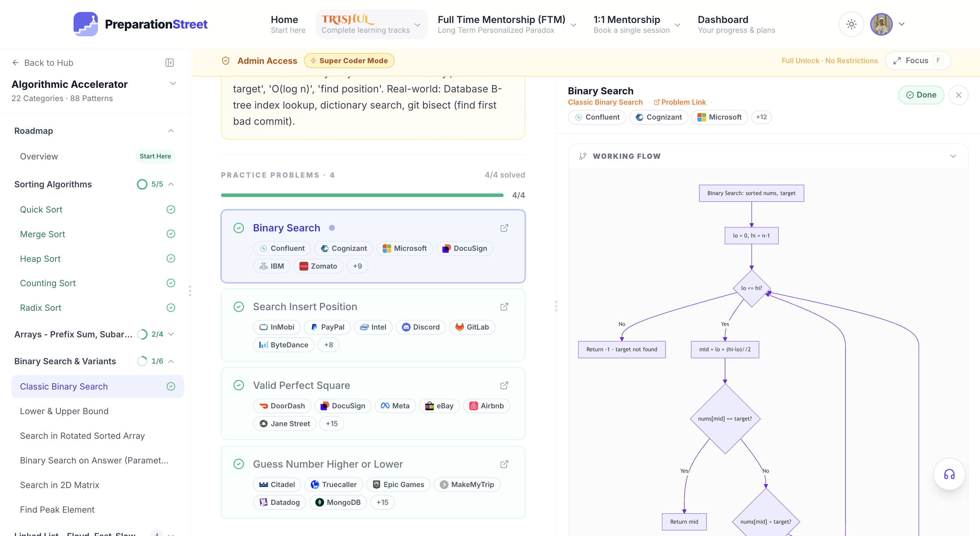This screenshot has height=536, width=980.
Task: Collapse the Working Flow panel
Action: click(953, 156)
